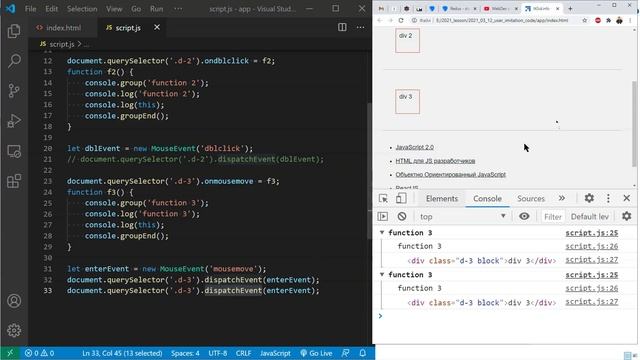Open errors and warnings in status bar
640x360 pixels.
tap(39, 353)
